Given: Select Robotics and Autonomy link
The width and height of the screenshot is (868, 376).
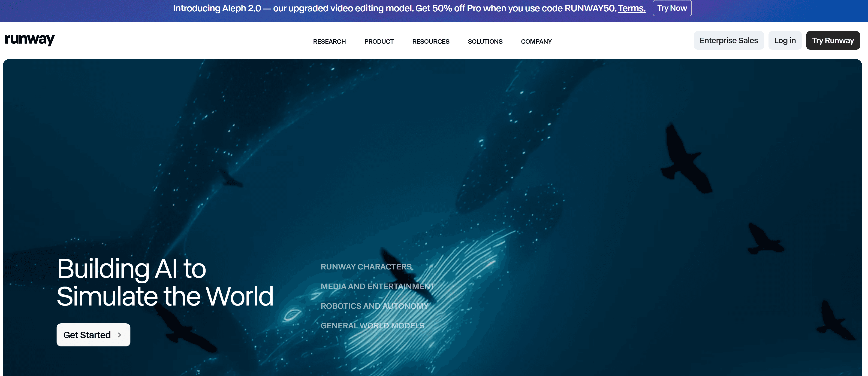Looking at the screenshot, I should 374,306.
